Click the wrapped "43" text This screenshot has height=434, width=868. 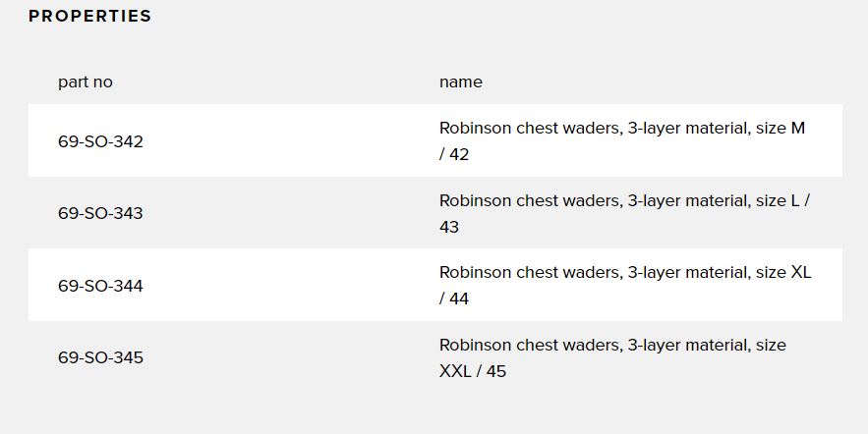tap(449, 227)
